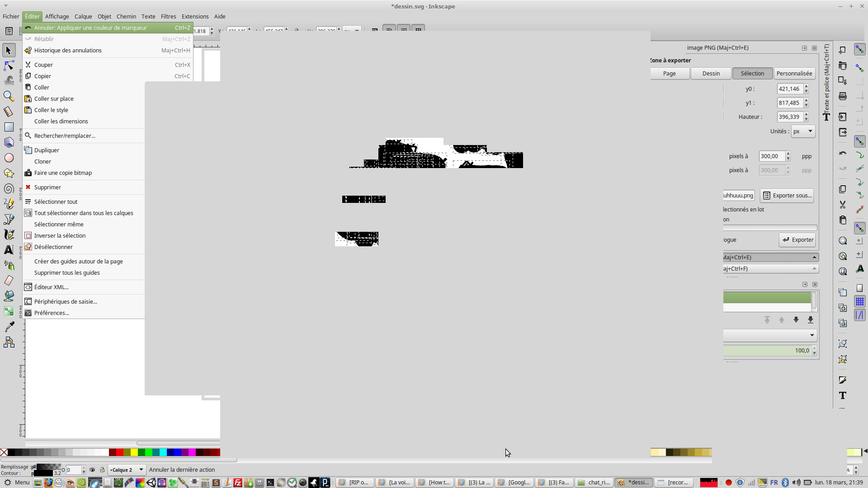Image resolution: width=868 pixels, height=488 pixels.
Task: Toggle current layer visibility eye
Action: click(92, 470)
